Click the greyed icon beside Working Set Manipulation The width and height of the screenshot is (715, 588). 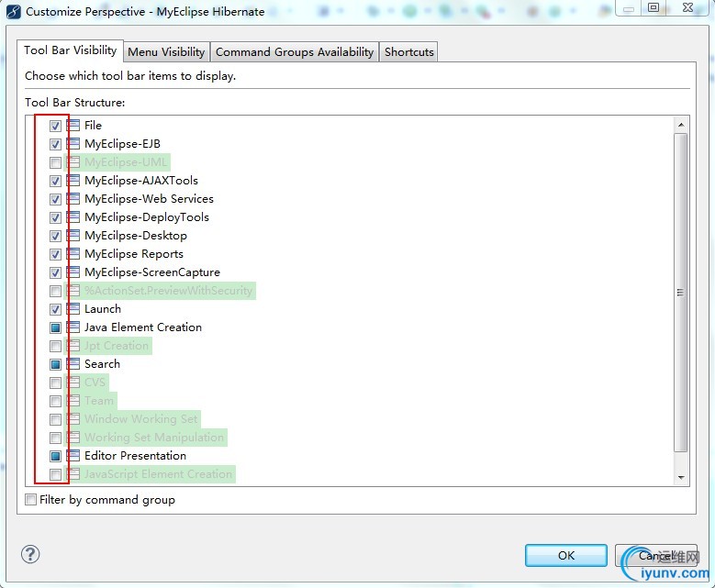coord(73,438)
